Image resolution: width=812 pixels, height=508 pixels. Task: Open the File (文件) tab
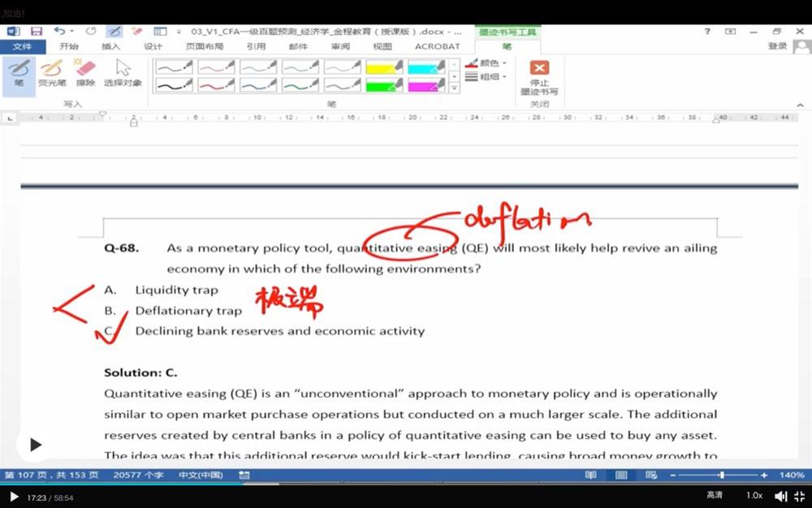(x=22, y=46)
